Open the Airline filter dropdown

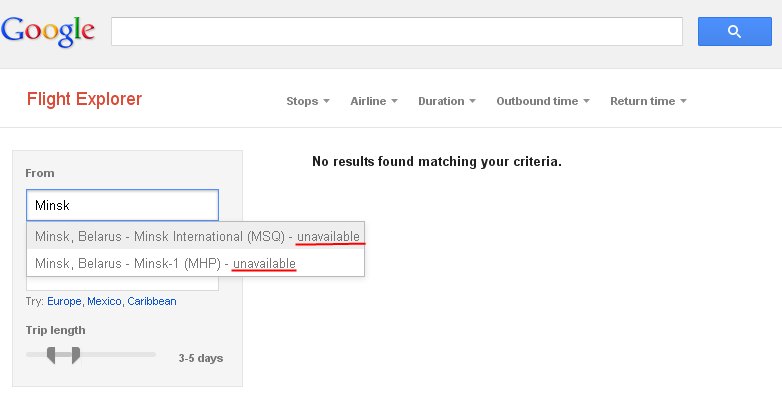374,101
